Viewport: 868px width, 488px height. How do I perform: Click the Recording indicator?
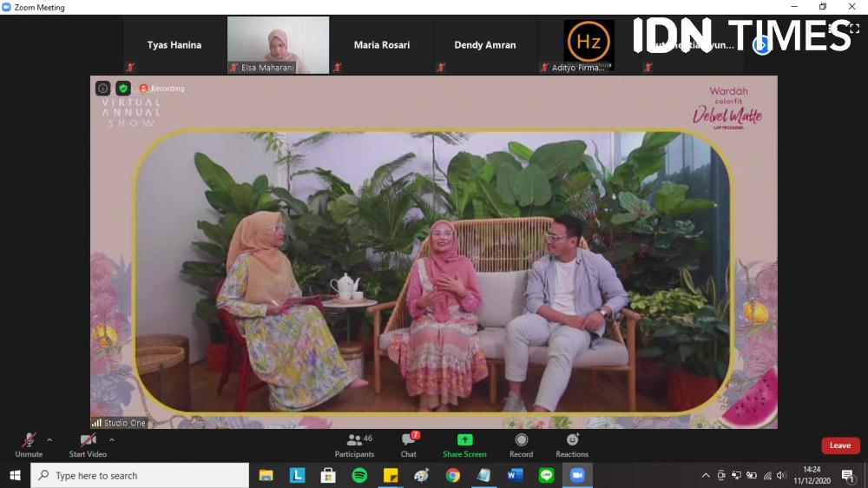(162, 88)
